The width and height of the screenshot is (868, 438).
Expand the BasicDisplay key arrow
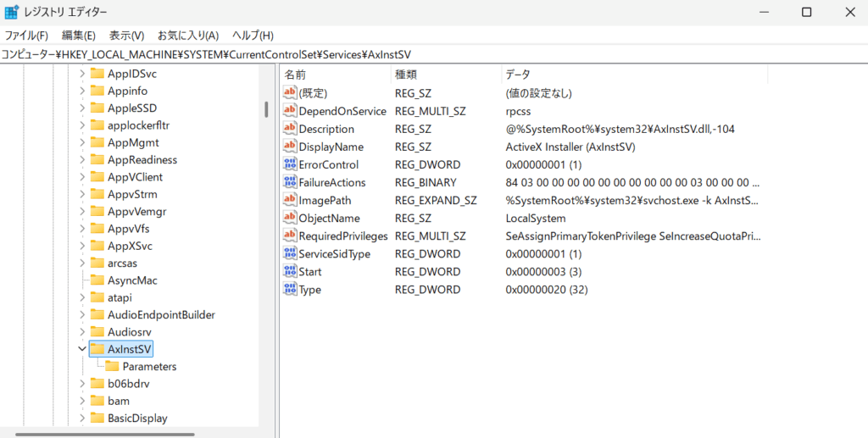point(82,419)
